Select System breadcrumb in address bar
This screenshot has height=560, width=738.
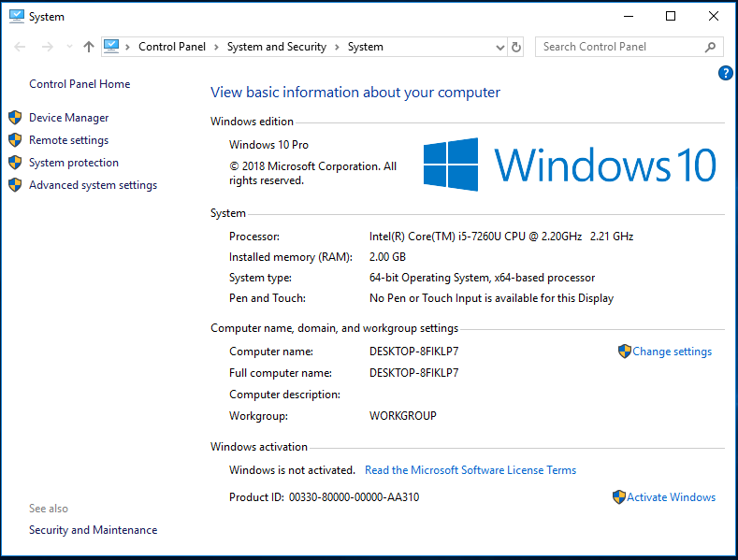click(x=365, y=47)
